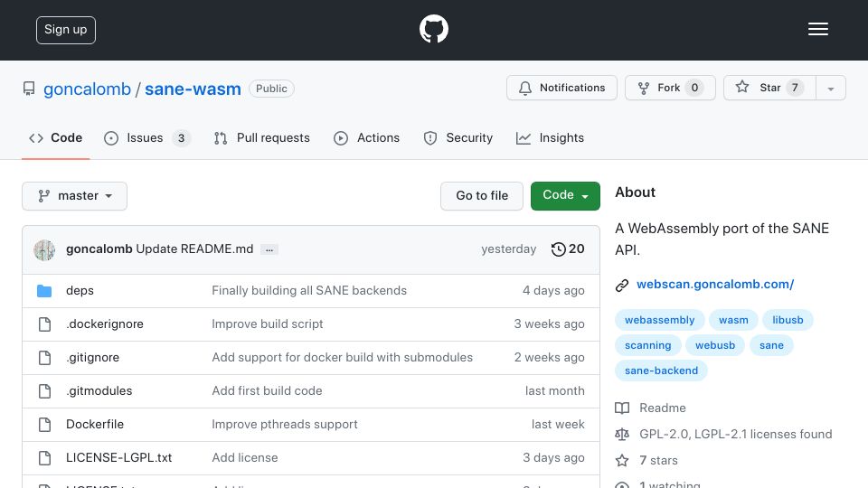Viewport: 868px width, 488px height.
Task: Open 'Add license' commit for LICENSE-LGPL.txt
Action: point(245,457)
